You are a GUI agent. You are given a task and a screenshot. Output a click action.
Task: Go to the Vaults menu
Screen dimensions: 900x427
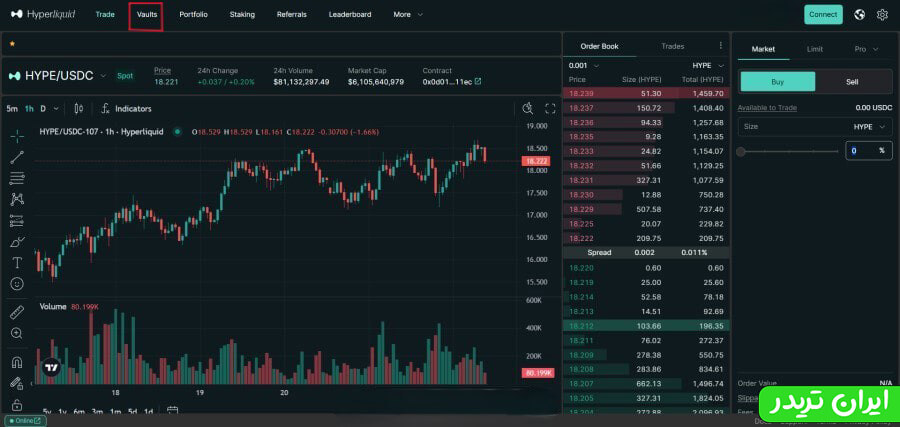pos(147,15)
